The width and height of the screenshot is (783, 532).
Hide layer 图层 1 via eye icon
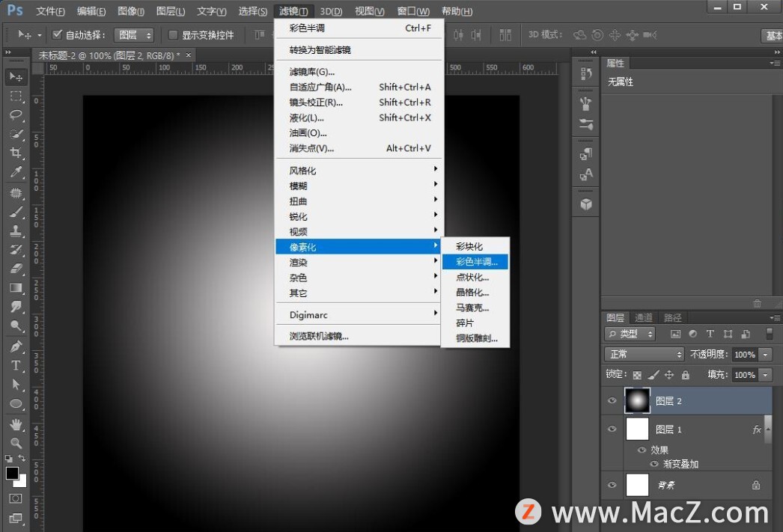612,429
